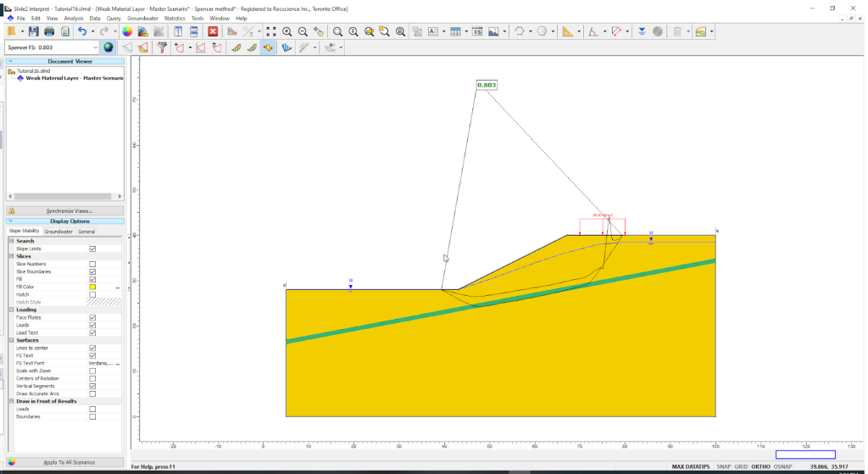The height and width of the screenshot is (474, 868).
Task: Click the Undo arrow icon
Action: 82,31
